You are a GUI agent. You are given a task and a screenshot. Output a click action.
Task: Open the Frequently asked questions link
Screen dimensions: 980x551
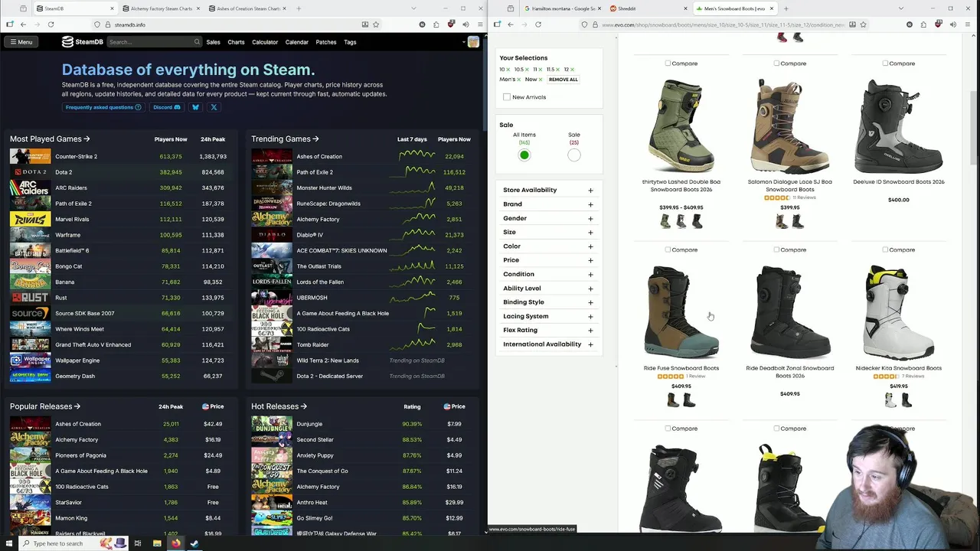(x=103, y=107)
